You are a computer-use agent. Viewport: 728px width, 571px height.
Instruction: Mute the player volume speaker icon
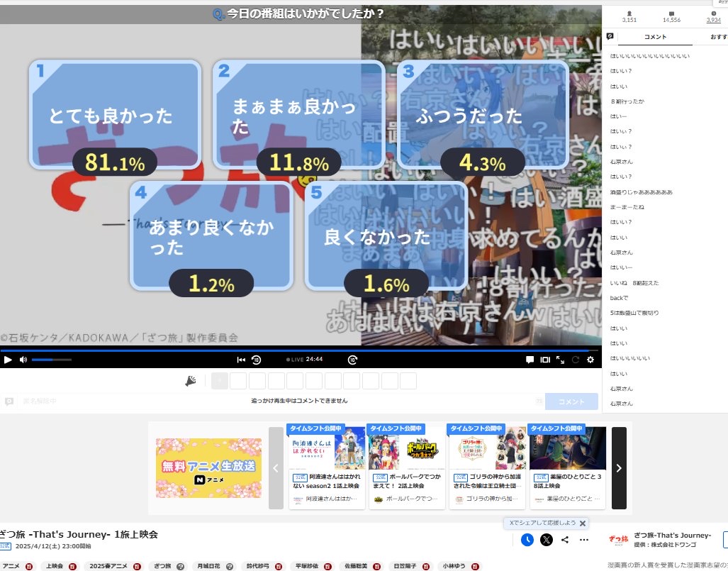coord(23,360)
